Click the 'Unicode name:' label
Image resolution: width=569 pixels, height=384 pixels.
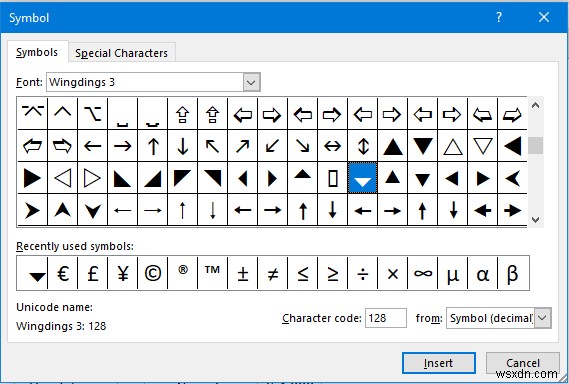point(54,307)
